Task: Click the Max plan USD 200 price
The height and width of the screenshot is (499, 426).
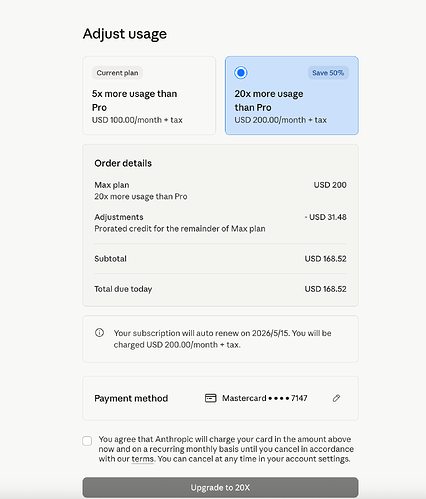Action: point(330,185)
